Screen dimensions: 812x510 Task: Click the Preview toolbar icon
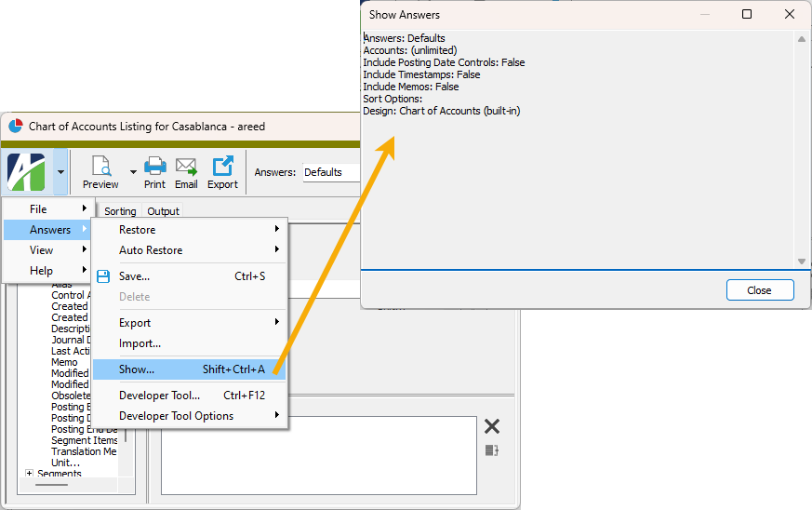click(x=100, y=172)
